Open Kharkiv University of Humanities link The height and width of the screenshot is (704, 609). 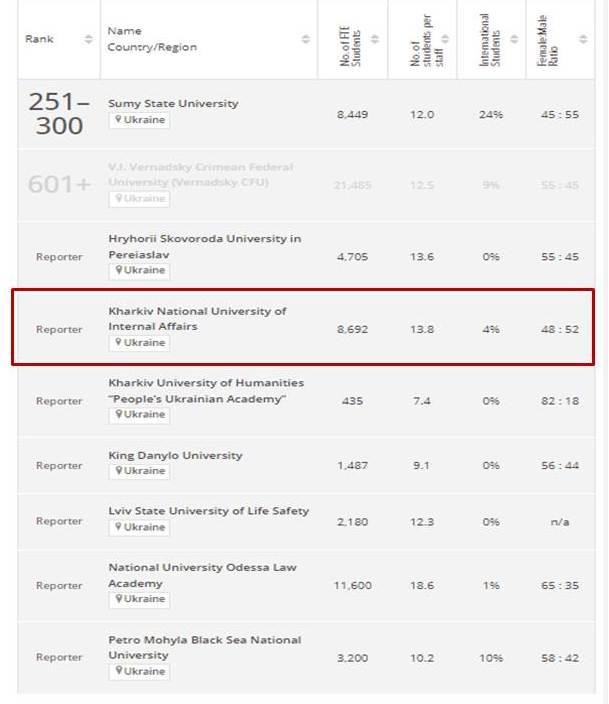coord(206,390)
